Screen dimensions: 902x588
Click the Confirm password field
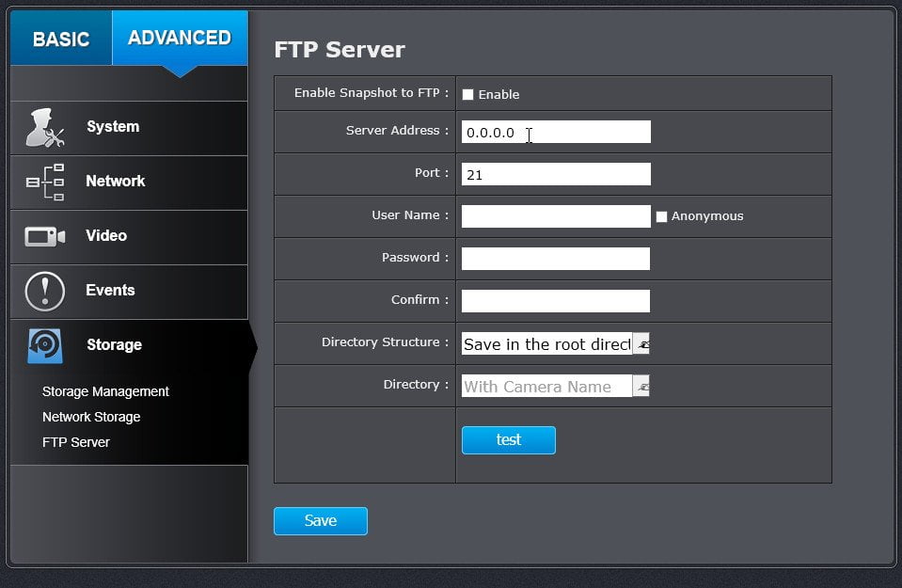(x=556, y=301)
